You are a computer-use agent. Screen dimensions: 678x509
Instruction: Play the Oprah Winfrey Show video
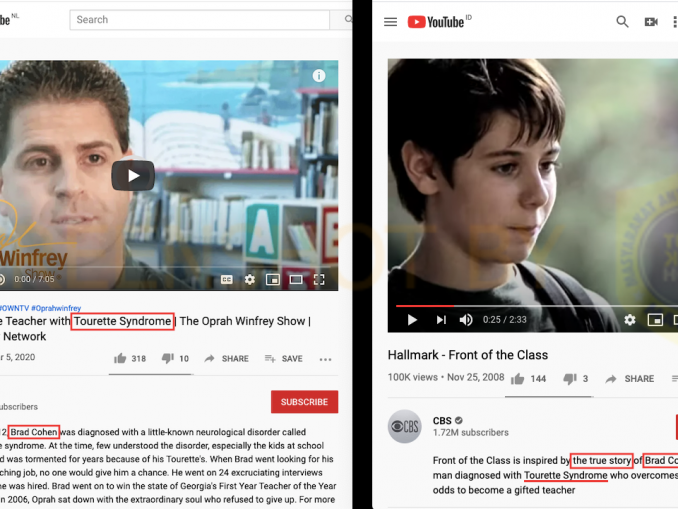[133, 176]
